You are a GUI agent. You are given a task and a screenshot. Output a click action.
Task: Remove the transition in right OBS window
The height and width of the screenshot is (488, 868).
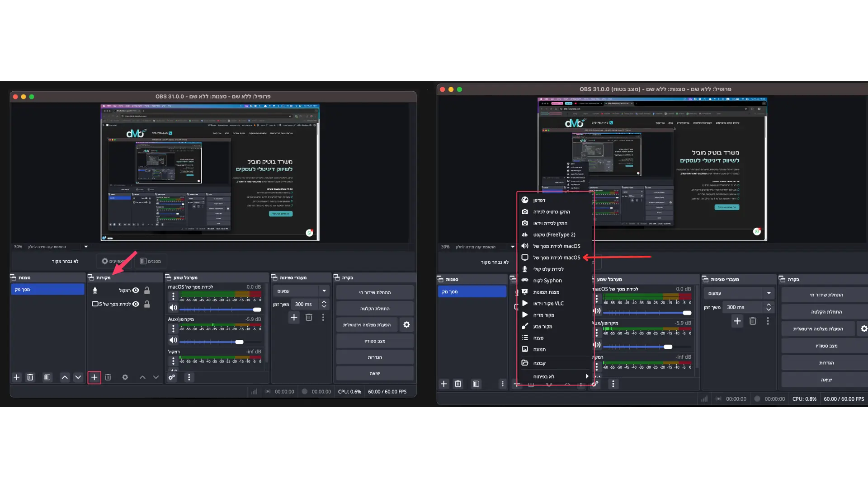753,321
